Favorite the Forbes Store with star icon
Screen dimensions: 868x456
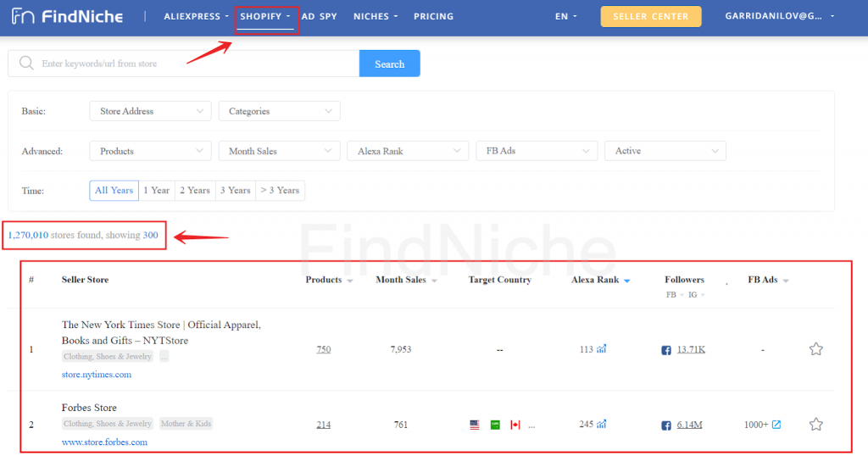816,425
